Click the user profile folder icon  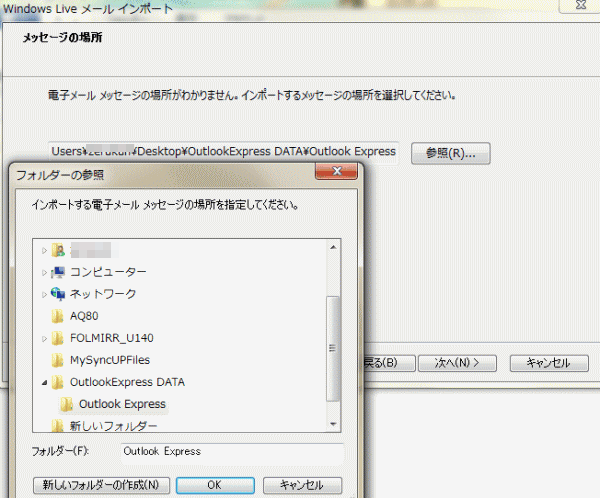(58, 250)
